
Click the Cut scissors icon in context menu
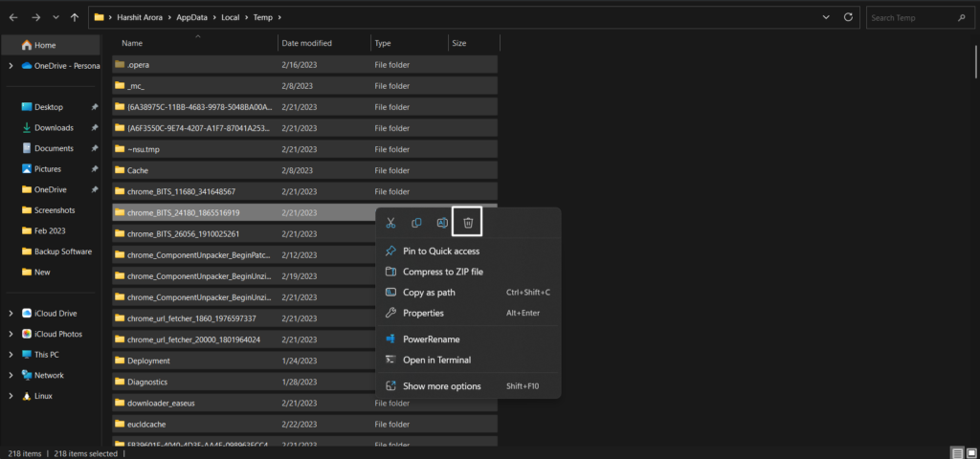pos(390,223)
